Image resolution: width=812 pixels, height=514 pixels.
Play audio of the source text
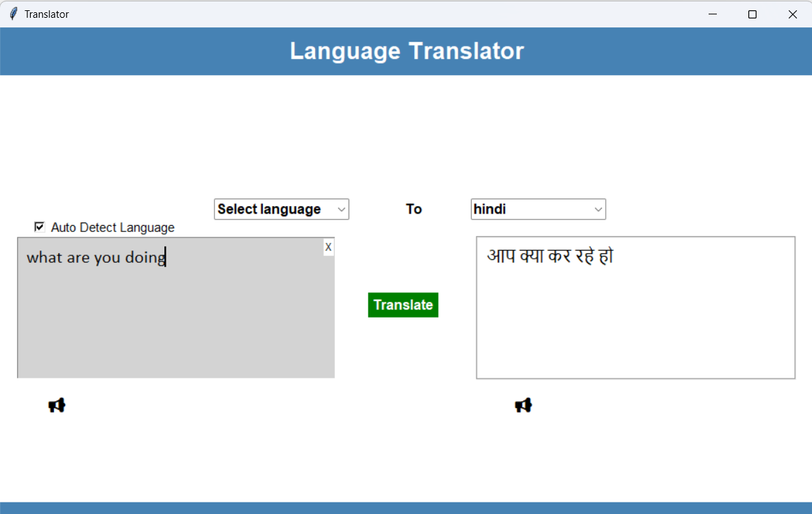[x=57, y=406]
